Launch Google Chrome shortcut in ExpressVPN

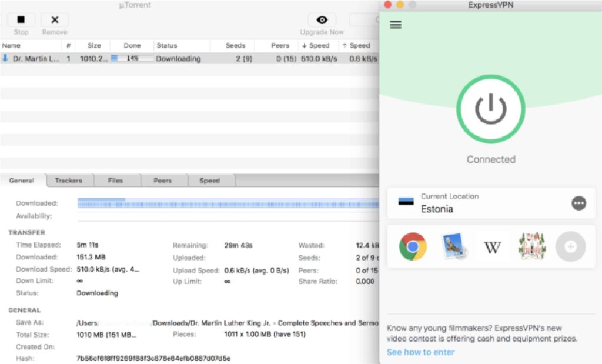point(413,246)
